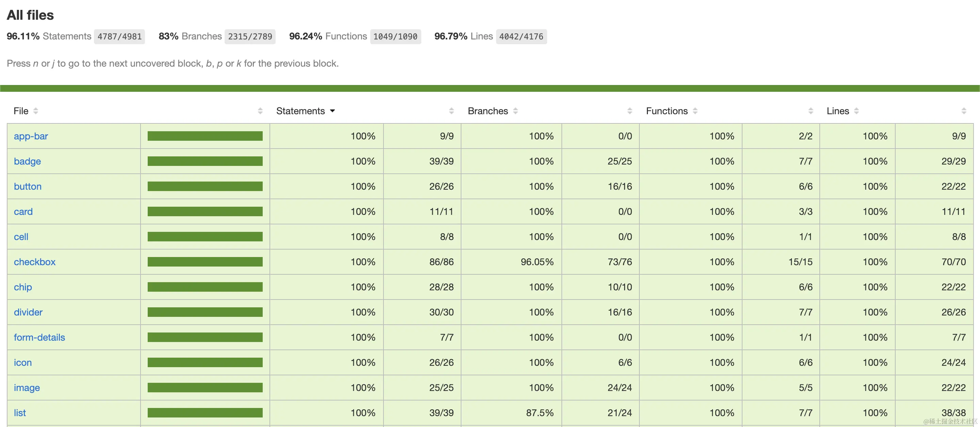Click the 1049/1090 functions fraction badge
The height and width of the screenshot is (427, 980).
pos(395,36)
